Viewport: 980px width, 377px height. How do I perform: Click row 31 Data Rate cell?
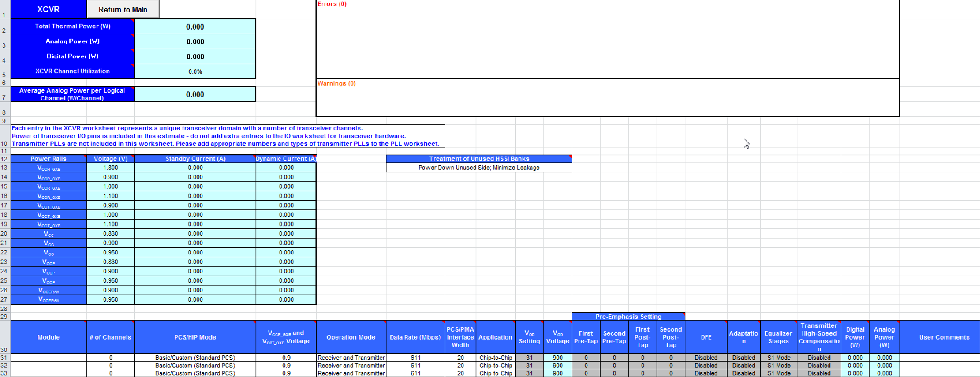[415, 358]
